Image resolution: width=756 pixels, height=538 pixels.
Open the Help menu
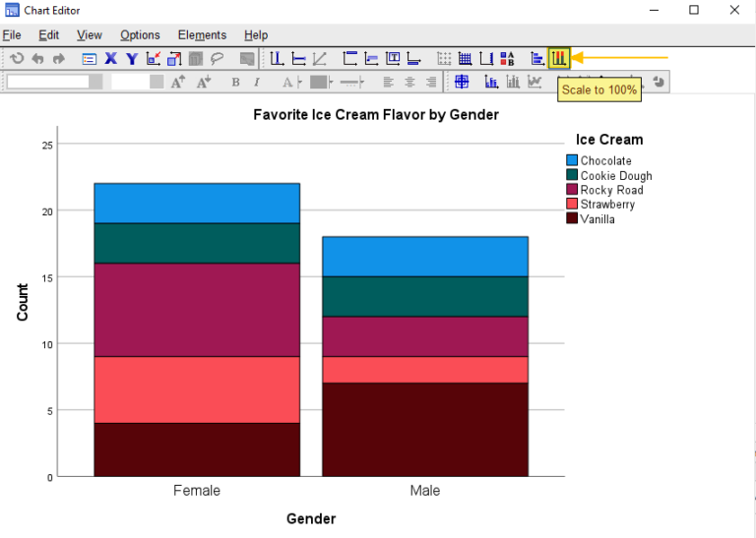256,35
